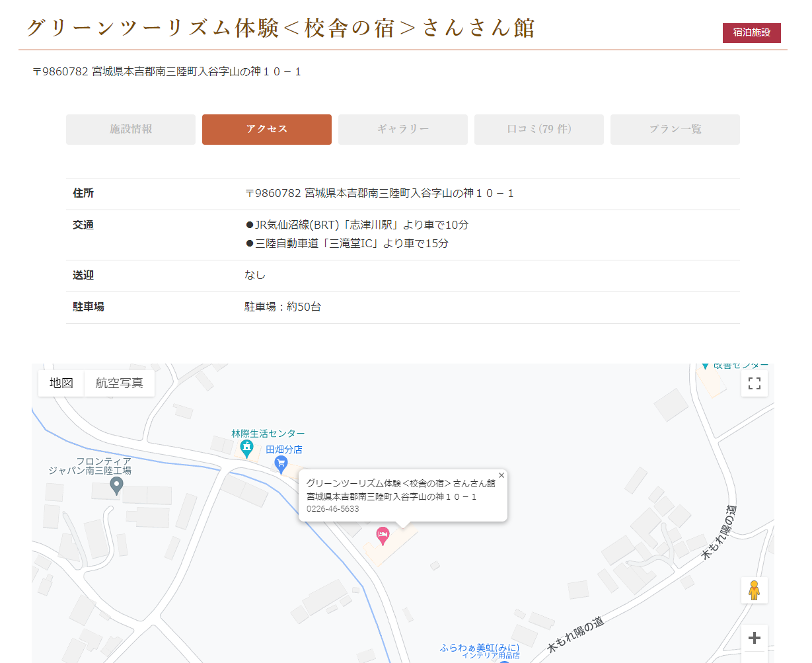This screenshot has height=663, width=812.
Task: Click the 田畑分店 text label
Action: [x=284, y=449]
